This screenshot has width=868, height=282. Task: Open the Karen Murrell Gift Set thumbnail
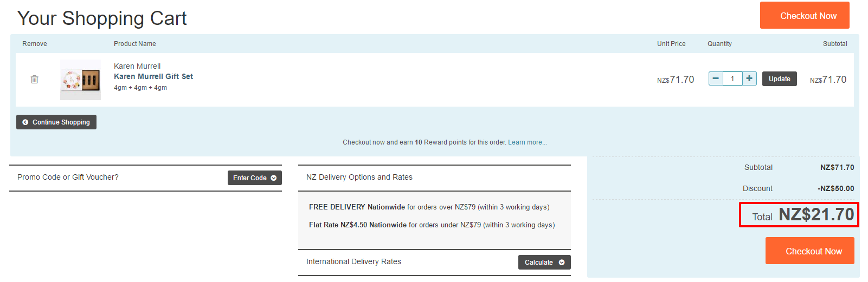[x=80, y=80]
